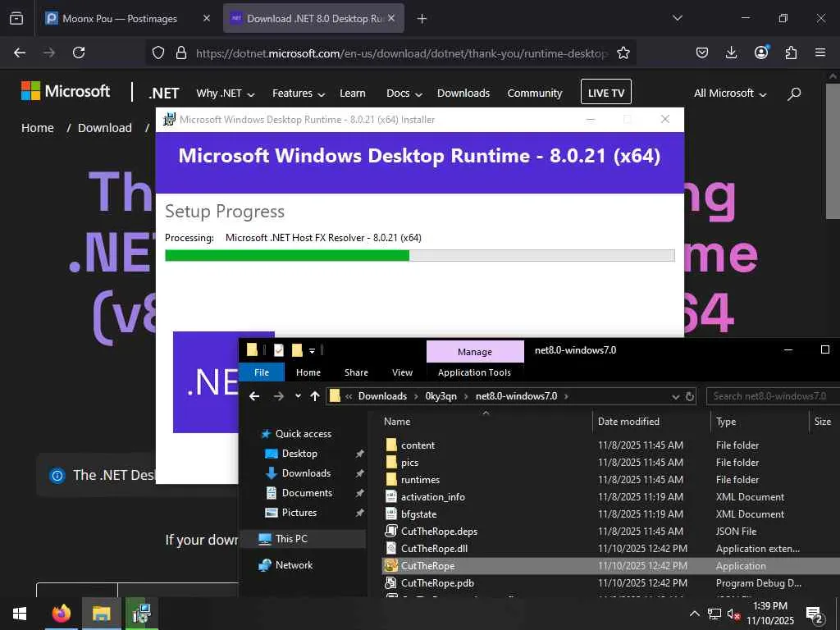This screenshot has height=630, width=840.
Task: Expand the Why .NET menu
Action: pyautogui.click(x=225, y=94)
